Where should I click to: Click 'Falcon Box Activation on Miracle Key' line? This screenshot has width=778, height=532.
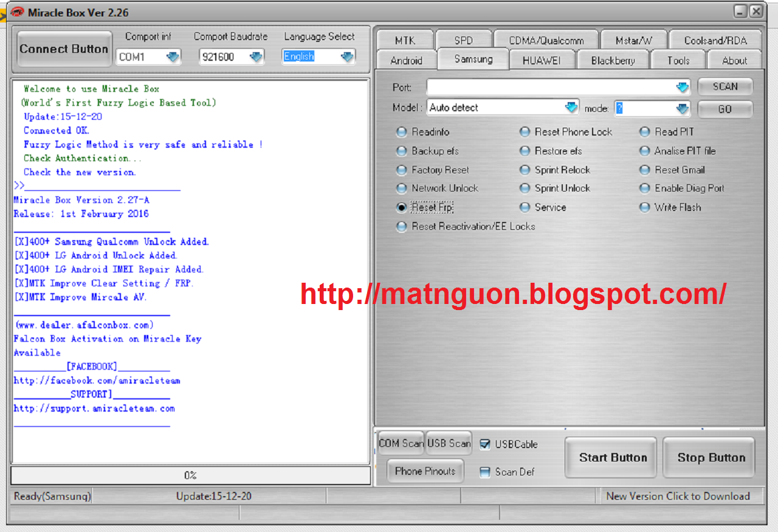click(108, 339)
